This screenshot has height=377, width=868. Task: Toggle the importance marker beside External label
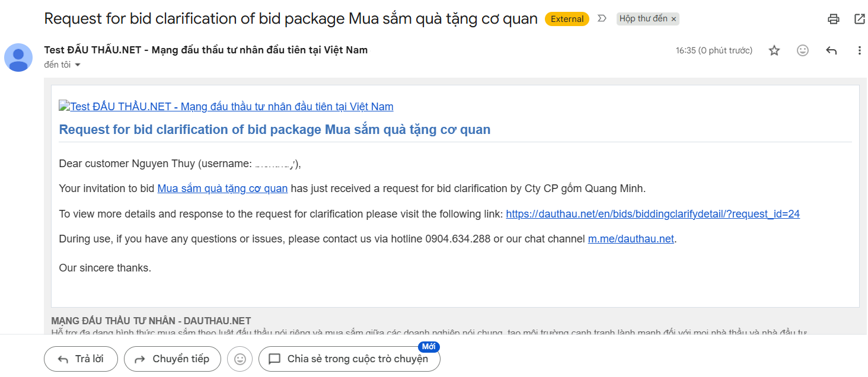pos(602,19)
